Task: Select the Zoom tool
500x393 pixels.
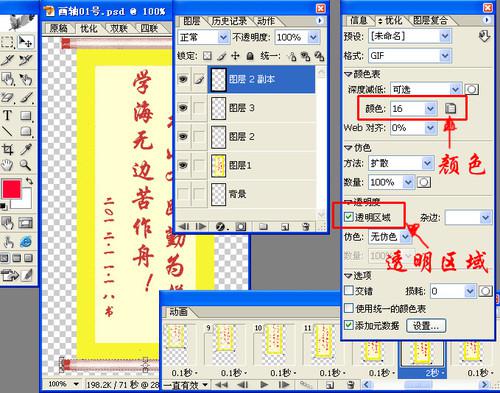Action: tap(25, 165)
